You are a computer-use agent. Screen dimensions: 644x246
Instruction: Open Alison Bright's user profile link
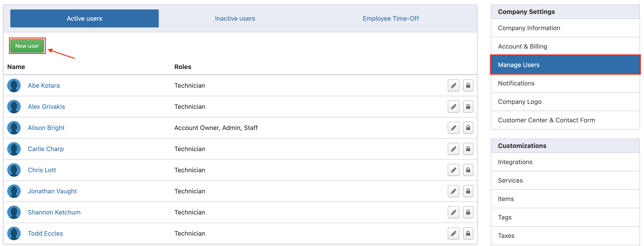click(x=46, y=128)
